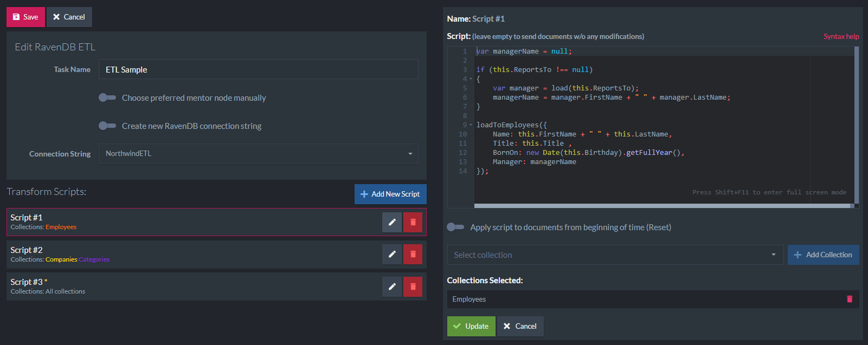Open Syntax help link
The height and width of the screenshot is (345, 868).
(841, 36)
